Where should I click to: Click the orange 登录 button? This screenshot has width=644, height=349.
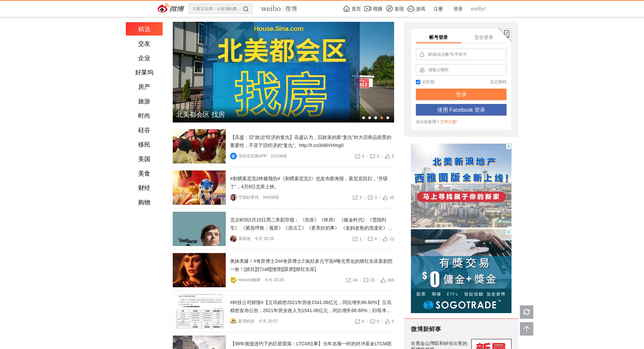click(x=461, y=94)
